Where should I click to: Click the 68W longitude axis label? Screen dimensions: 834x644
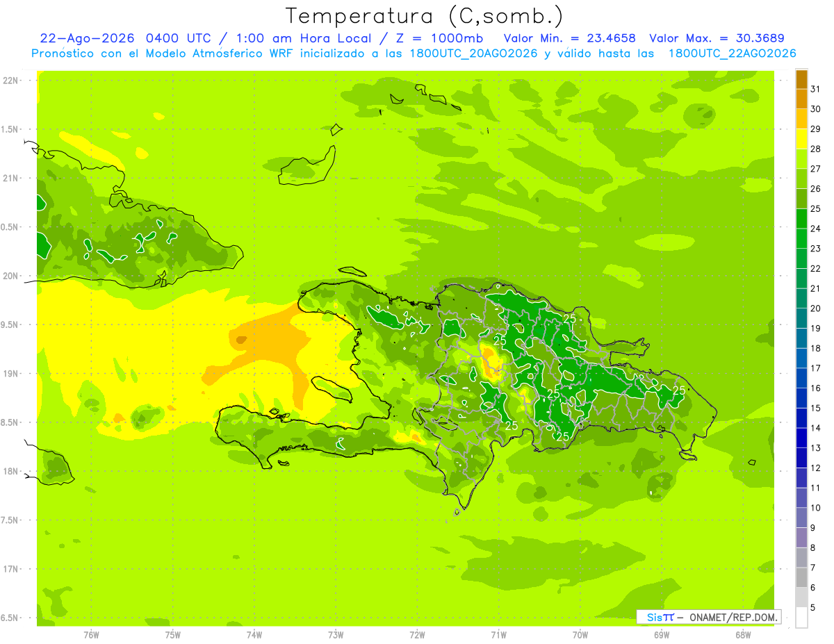[743, 635]
